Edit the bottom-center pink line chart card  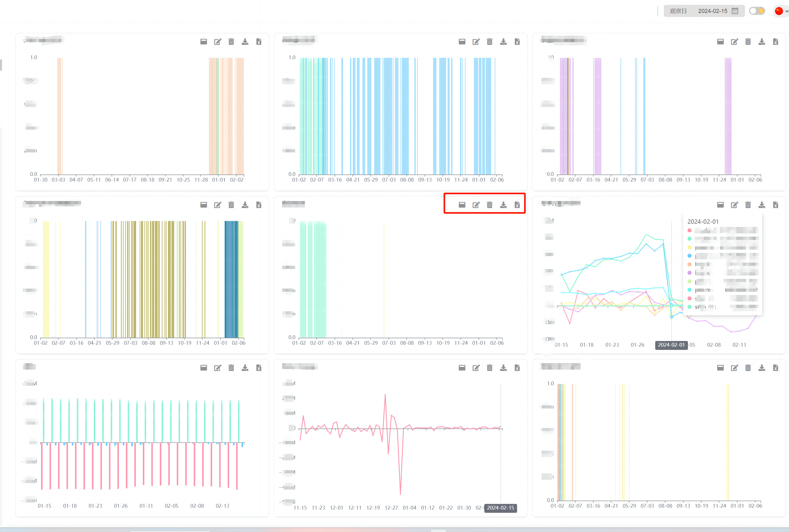[476, 368]
